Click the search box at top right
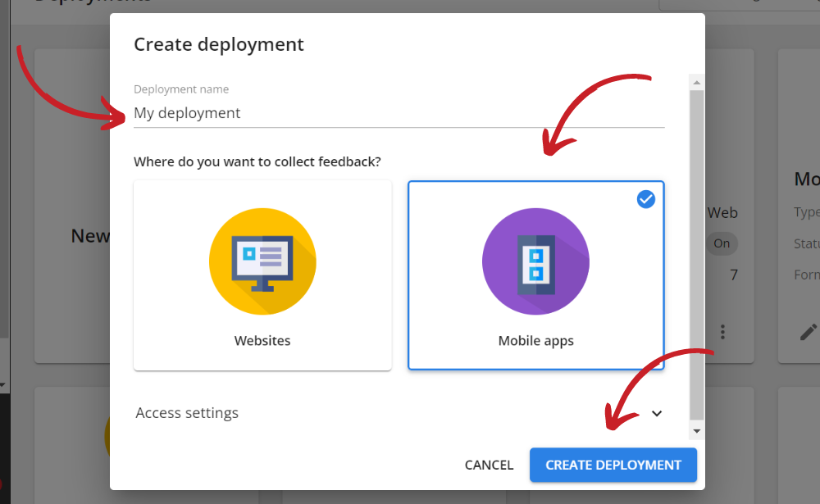The width and height of the screenshot is (820, 504). 738,4
